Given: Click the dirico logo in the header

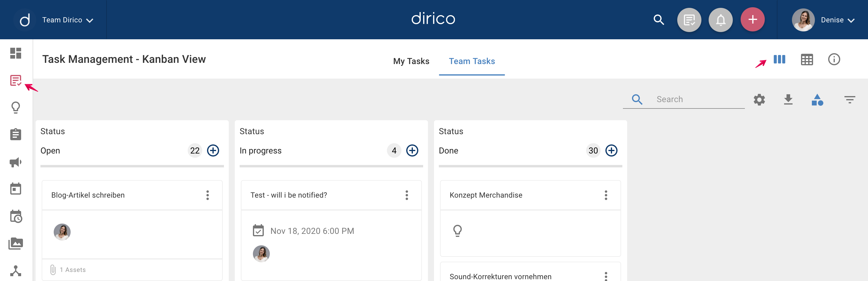Looking at the screenshot, I should point(433,18).
